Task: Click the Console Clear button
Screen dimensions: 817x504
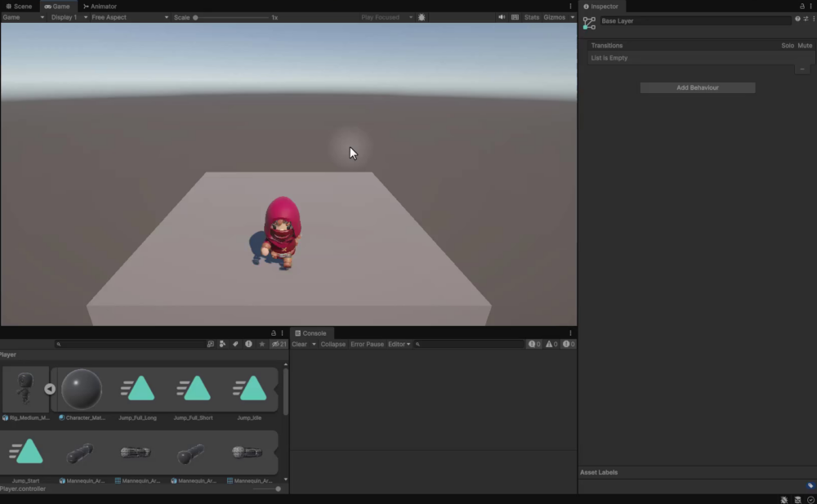Action: point(300,344)
